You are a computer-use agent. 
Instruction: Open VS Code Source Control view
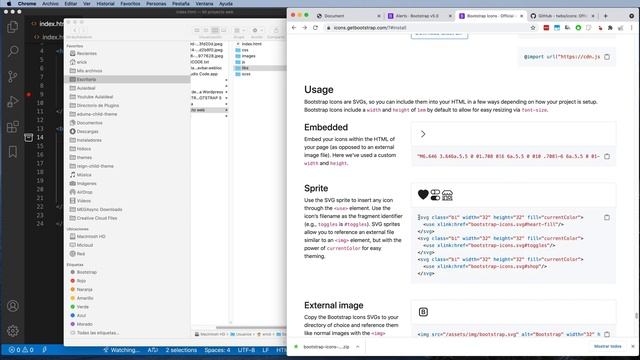(x=13, y=76)
